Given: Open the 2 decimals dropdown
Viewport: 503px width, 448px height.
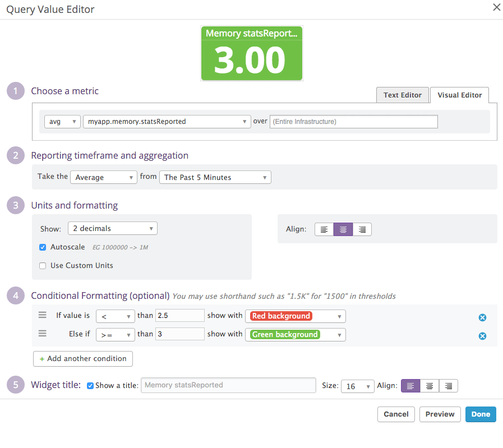Looking at the screenshot, I should click(112, 228).
